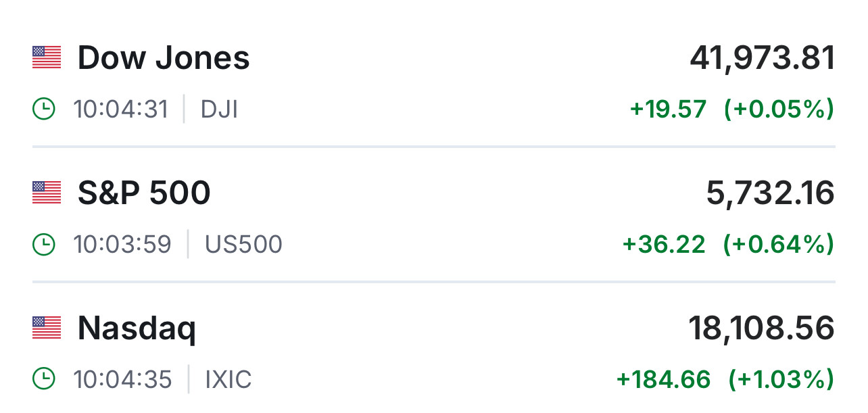Click the Nasdaq price 18,108.56
Image resolution: width=868 pixels, height=413 pixels.
coord(761,329)
